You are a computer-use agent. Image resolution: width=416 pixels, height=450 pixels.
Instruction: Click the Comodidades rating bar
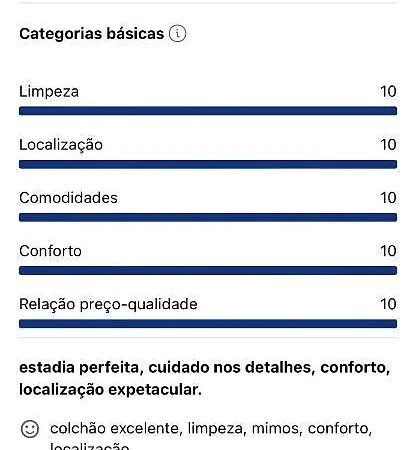tap(208, 217)
